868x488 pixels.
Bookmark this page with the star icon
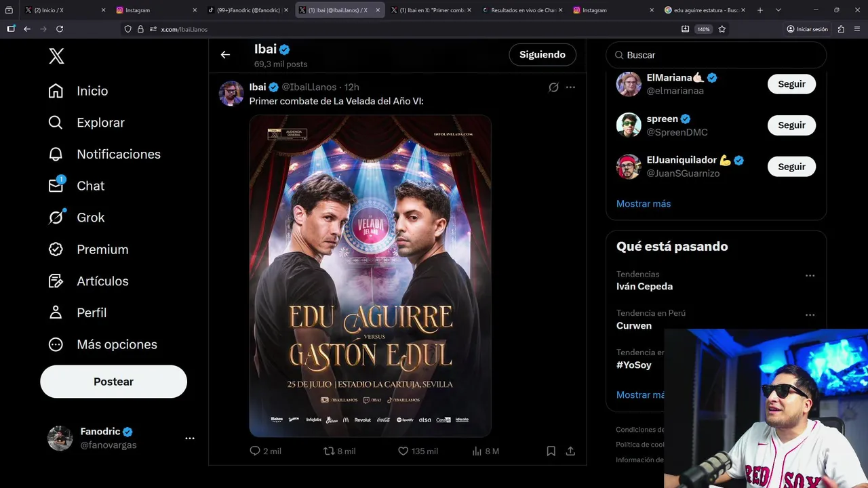pyautogui.click(x=722, y=29)
